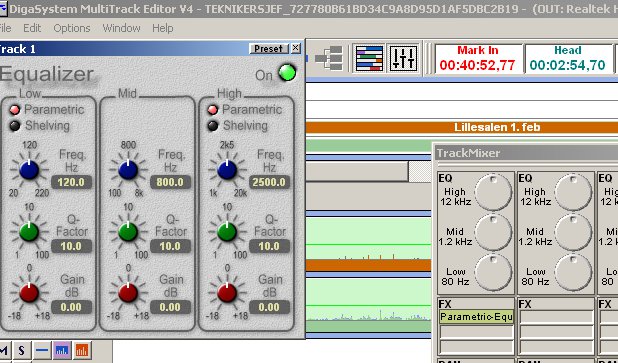Image resolution: width=618 pixels, height=363 pixels.
Task: Click the Low band red Gain knob
Action: click(29, 293)
